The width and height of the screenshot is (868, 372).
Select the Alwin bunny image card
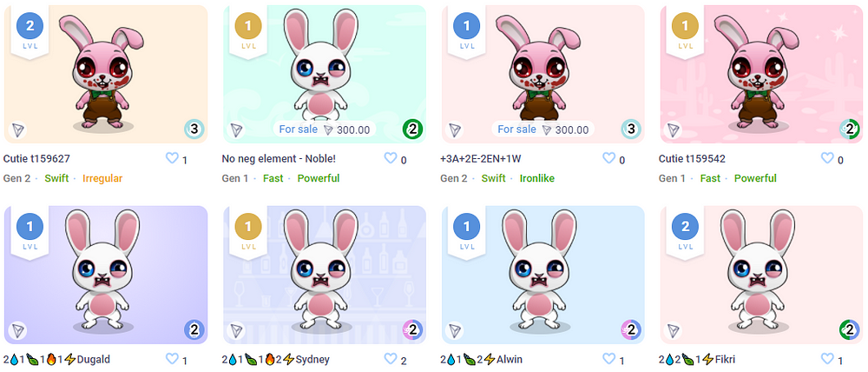pyautogui.click(x=543, y=275)
